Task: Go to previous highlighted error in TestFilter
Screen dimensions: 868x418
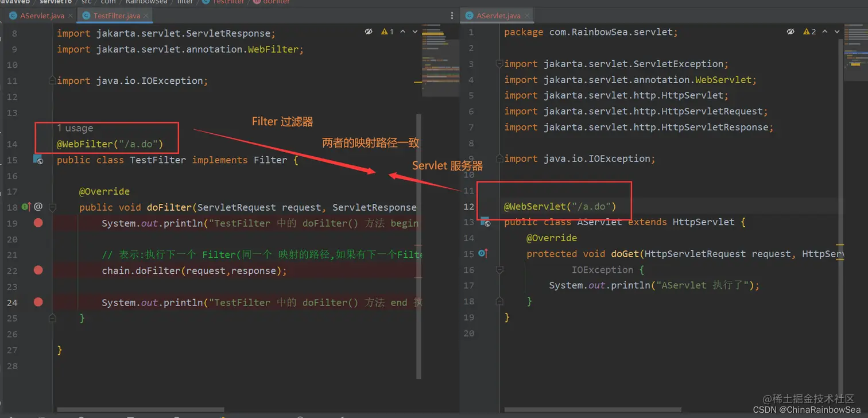Action: coord(403,32)
